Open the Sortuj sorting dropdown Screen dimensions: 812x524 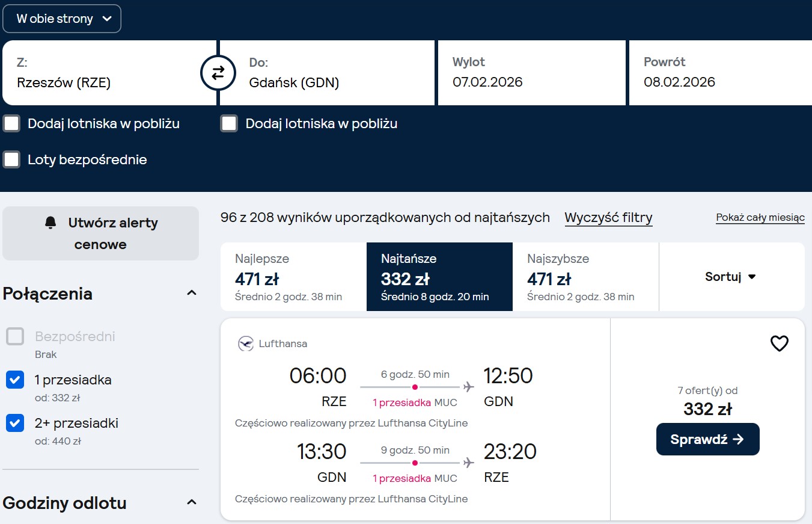(x=731, y=277)
